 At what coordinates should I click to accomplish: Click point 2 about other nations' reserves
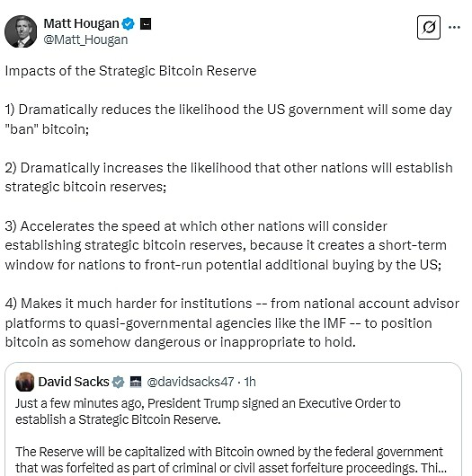(x=229, y=177)
